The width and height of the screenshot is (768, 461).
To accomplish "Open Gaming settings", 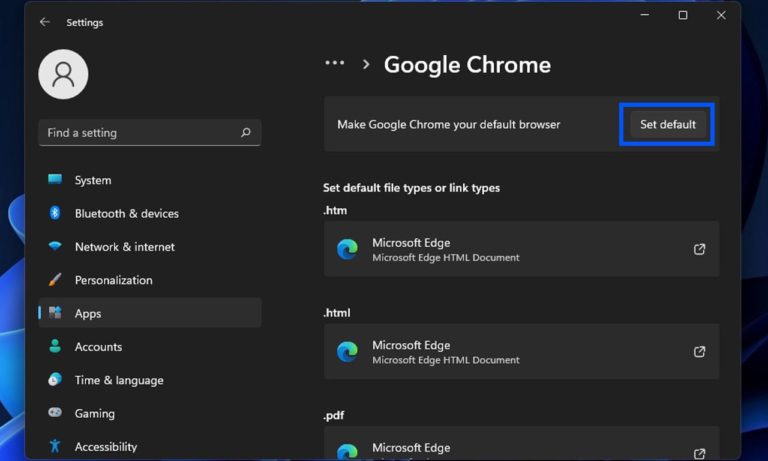I will tap(149, 413).
